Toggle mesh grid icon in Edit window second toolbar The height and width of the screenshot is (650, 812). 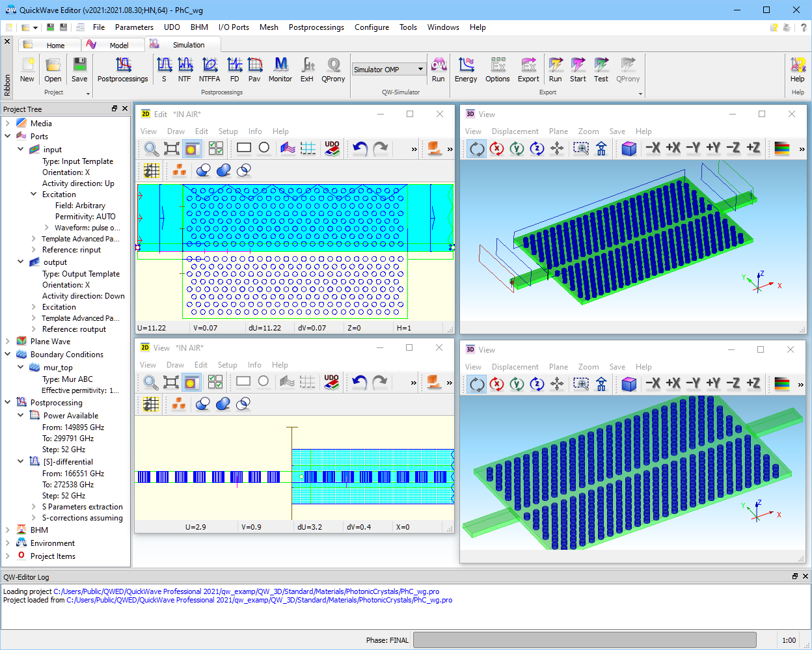[151, 170]
